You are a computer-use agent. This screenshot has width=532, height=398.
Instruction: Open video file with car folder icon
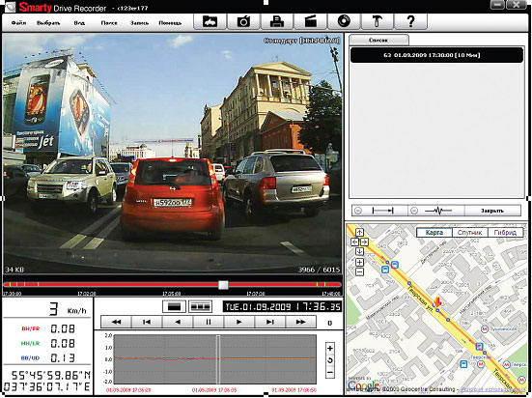[x=210, y=21]
